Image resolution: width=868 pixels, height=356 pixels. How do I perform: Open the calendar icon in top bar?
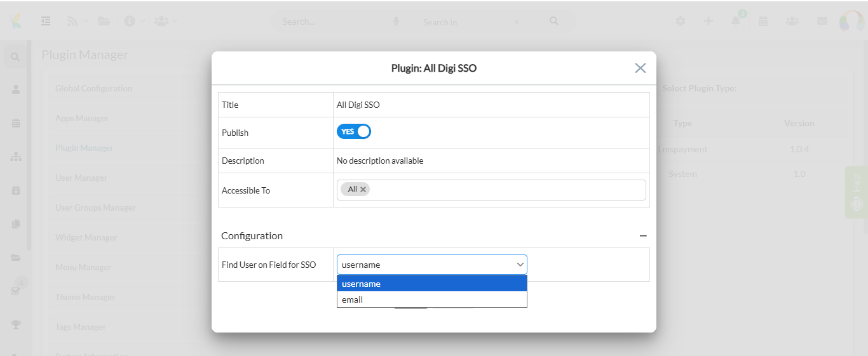[763, 21]
